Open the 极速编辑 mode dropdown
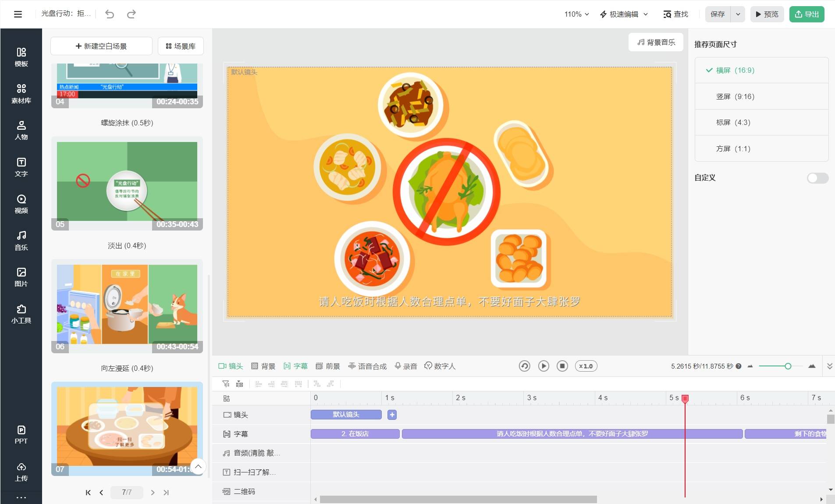This screenshot has width=835, height=504. pos(624,14)
